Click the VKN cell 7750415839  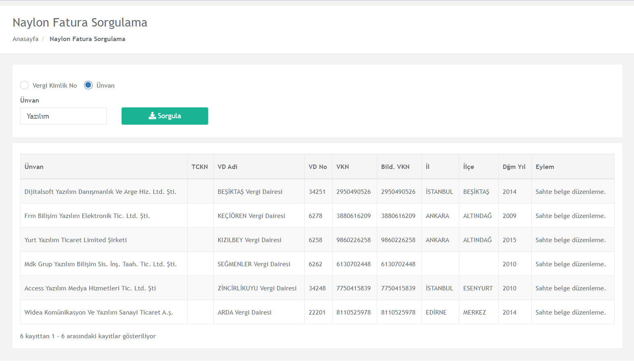tap(354, 288)
